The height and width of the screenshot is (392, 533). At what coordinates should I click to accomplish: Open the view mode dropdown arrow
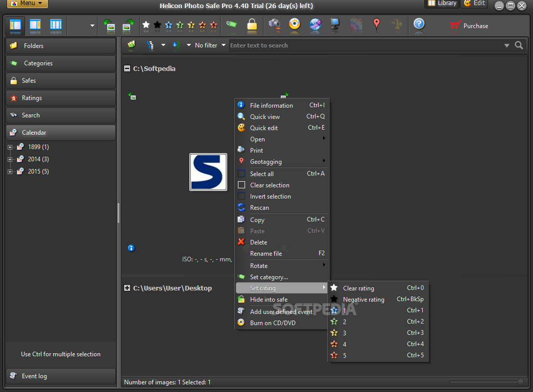pyautogui.click(x=163, y=45)
